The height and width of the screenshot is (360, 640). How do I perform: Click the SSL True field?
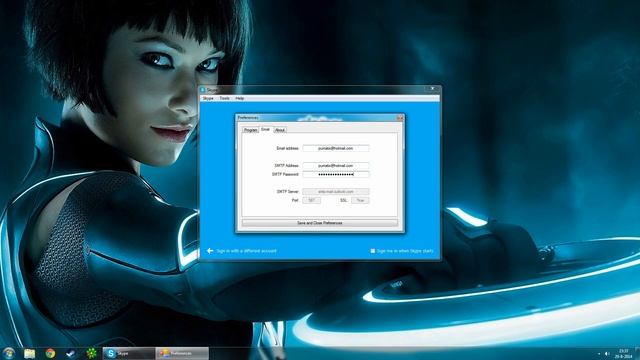pos(360,200)
